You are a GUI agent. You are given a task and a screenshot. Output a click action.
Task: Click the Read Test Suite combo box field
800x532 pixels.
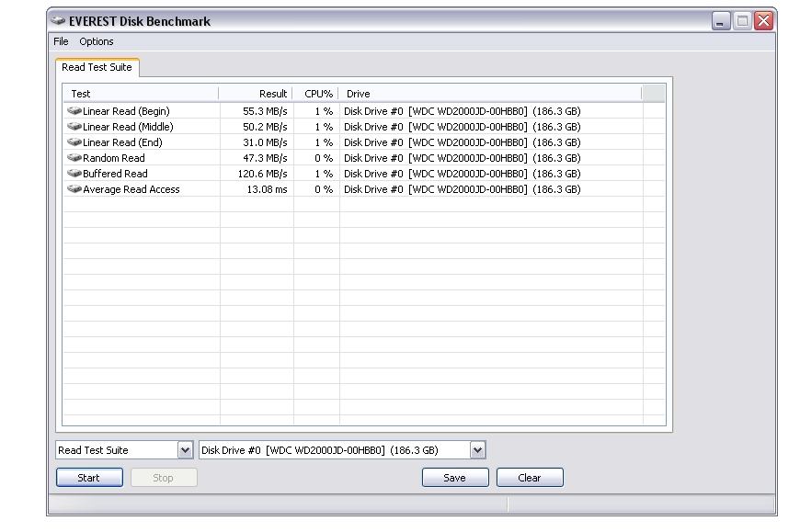pyautogui.click(x=124, y=450)
